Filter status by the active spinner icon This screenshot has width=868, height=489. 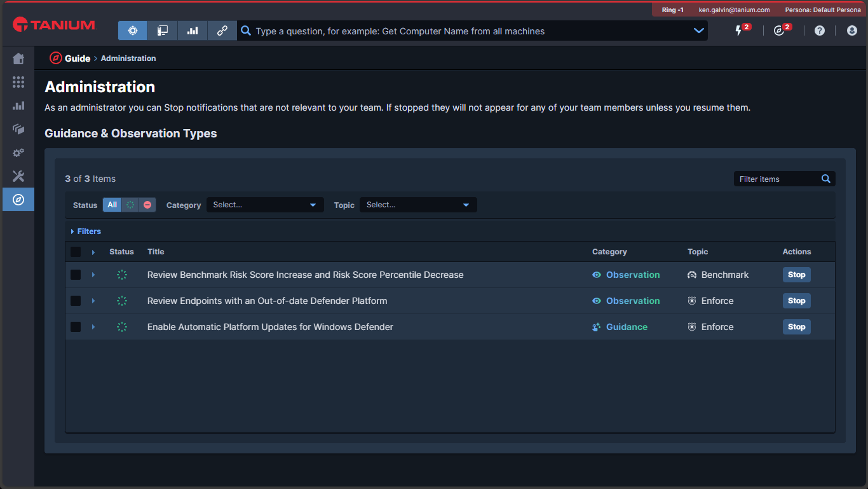pos(130,205)
